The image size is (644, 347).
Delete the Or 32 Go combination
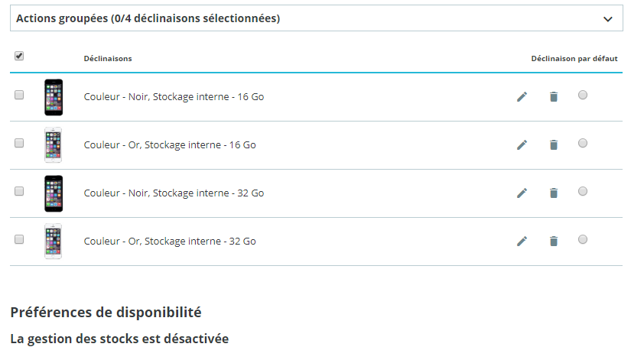click(x=554, y=241)
